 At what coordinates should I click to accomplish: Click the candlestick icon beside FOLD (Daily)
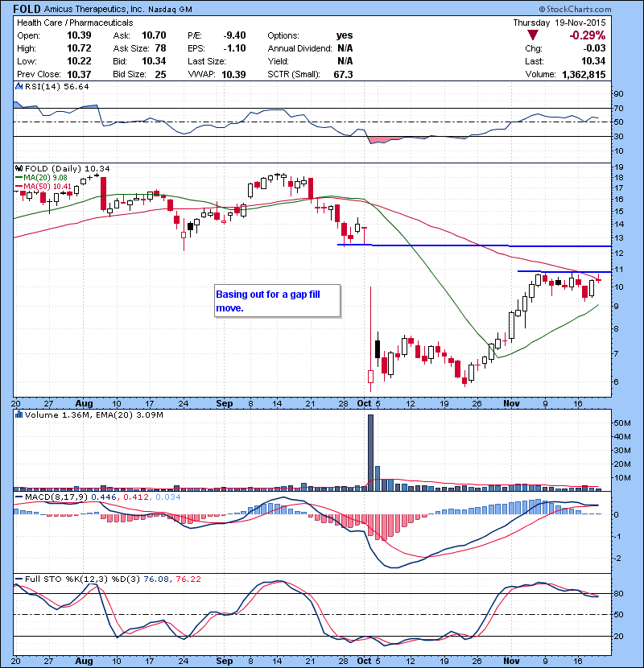pos(19,169)
